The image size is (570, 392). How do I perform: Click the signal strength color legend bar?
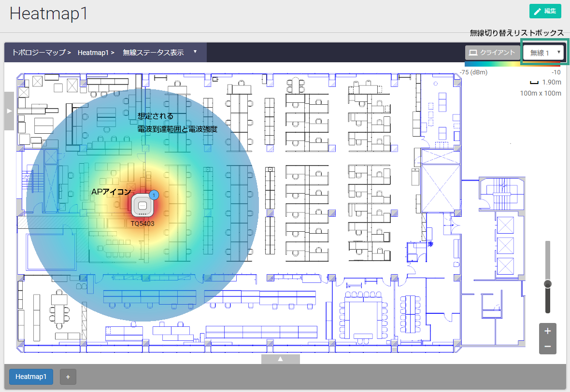point(512,64)
